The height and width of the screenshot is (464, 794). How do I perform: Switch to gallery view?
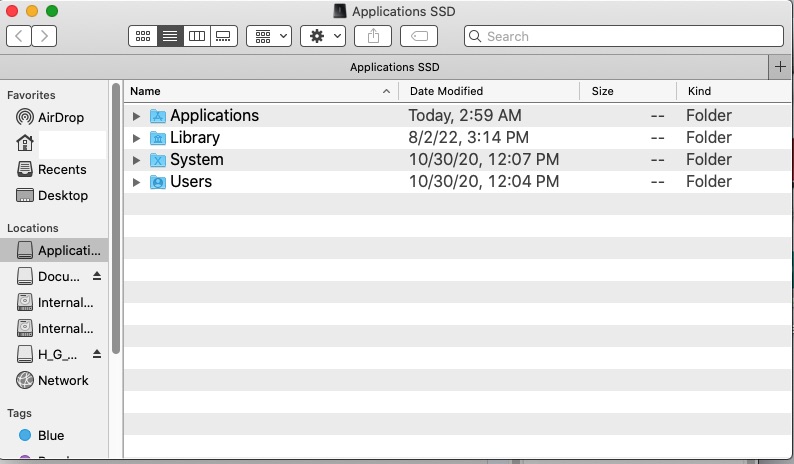point(223,36)
